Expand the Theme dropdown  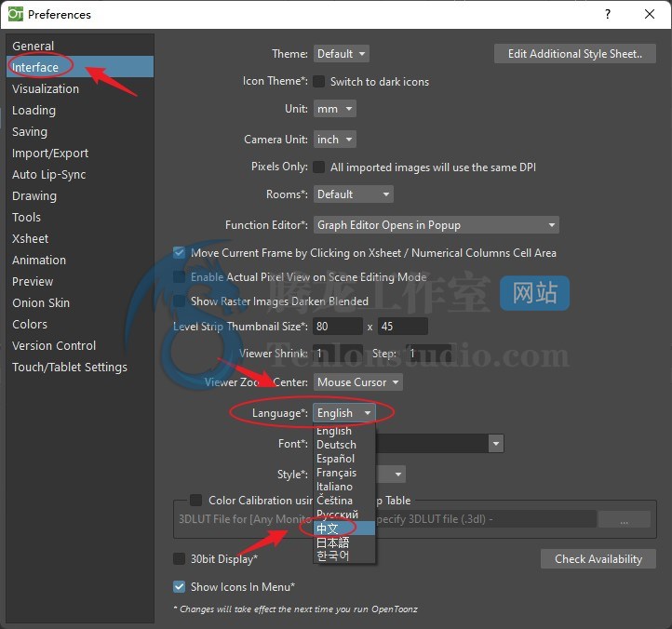tap(342, 54)
